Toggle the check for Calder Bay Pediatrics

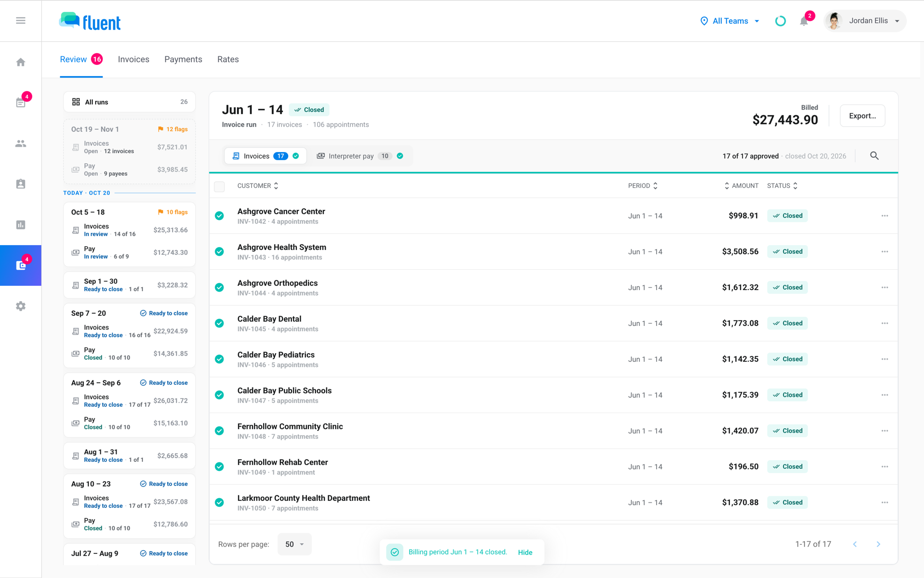point(219,359)
